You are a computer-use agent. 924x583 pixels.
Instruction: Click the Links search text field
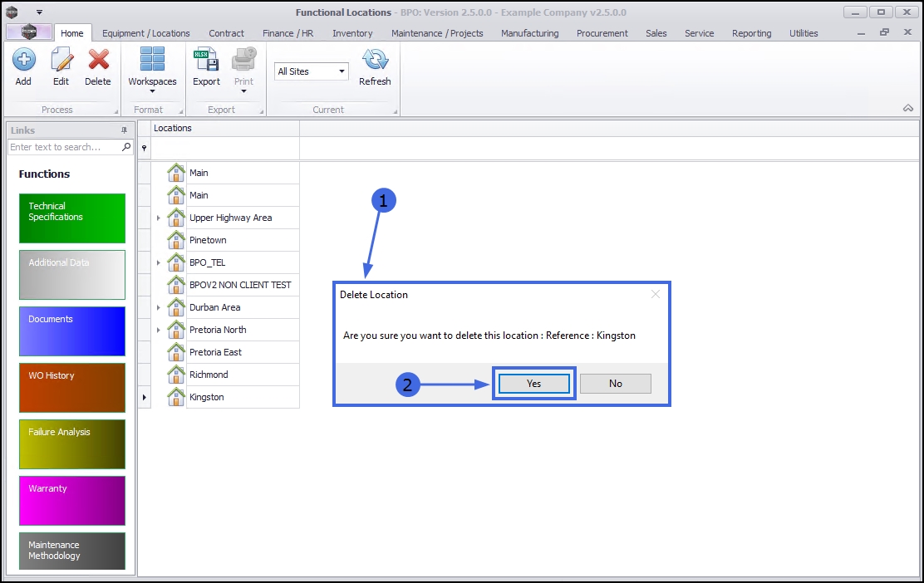click(x=65, y=147)
